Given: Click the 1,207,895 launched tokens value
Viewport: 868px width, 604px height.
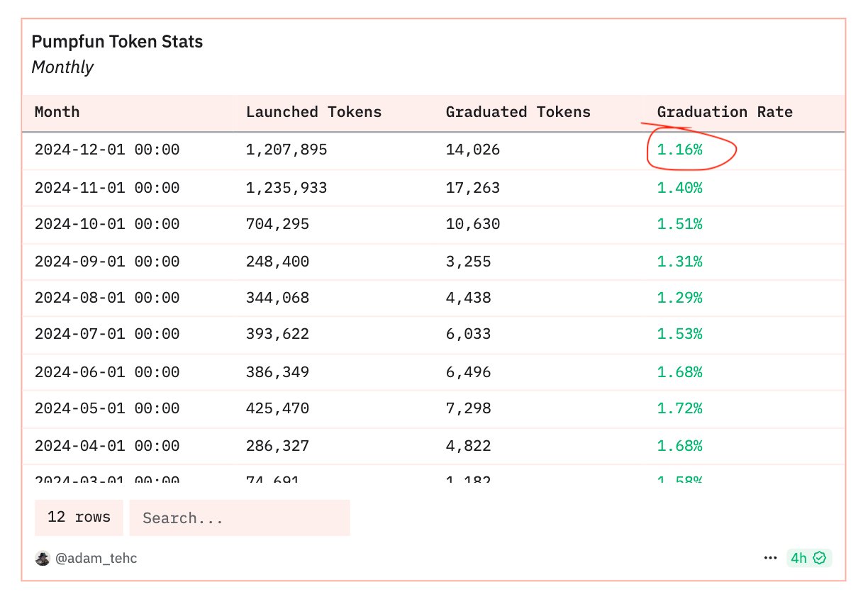Looking at the screenshot, I should (286, 150).
